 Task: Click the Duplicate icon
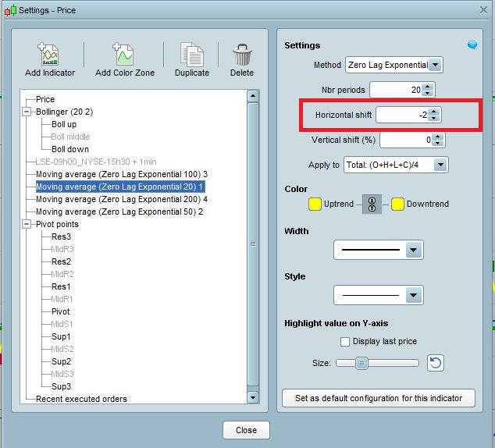click(x=191, y=55)
